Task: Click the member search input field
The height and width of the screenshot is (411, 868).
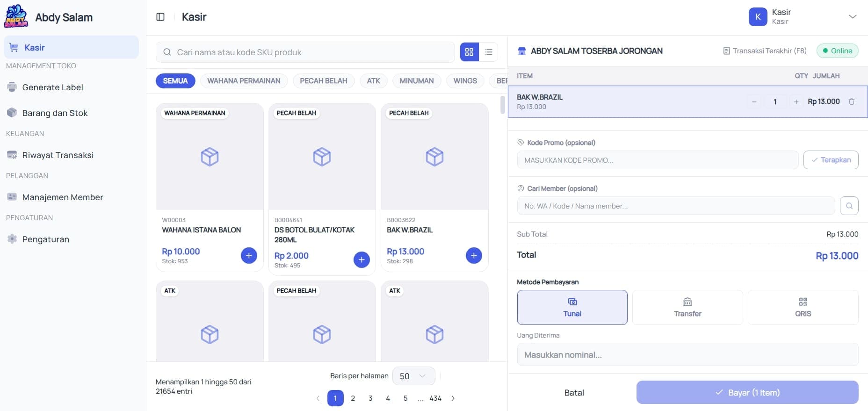Action: click(676, 206)
